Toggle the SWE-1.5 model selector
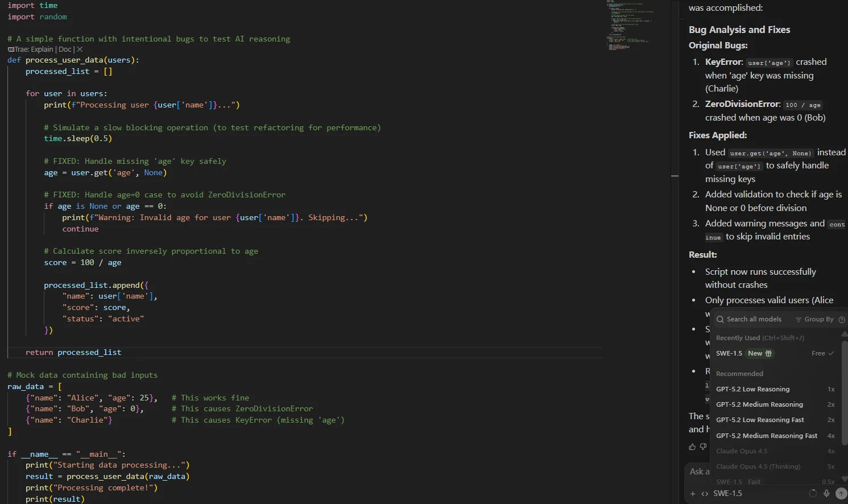848x504 pixels. [x=728, y=494]
